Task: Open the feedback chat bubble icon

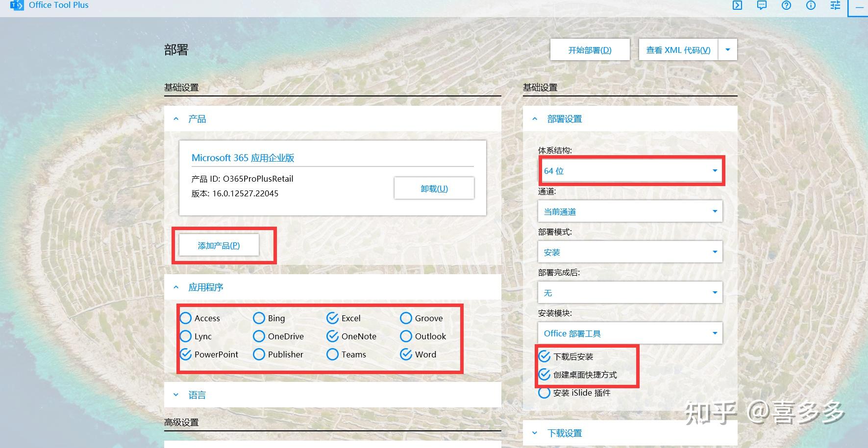Action: [x=762, y=5]
